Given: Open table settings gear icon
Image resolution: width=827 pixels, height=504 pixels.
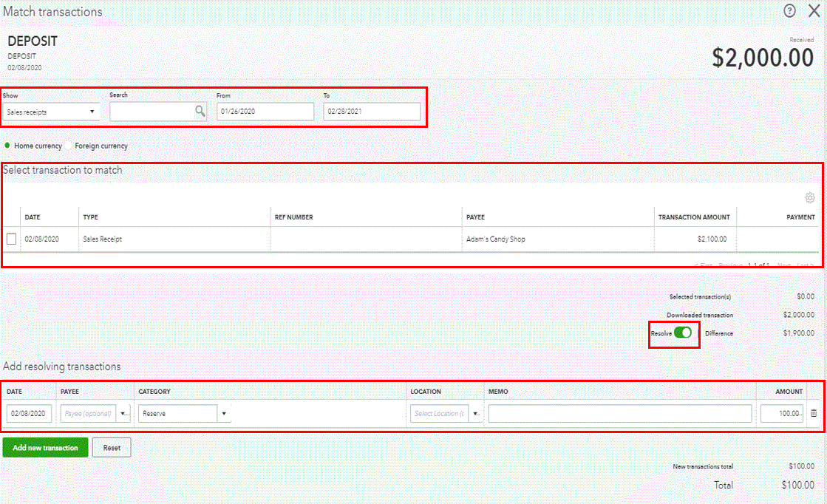Looking at the screenshot, I should (809, 198).
